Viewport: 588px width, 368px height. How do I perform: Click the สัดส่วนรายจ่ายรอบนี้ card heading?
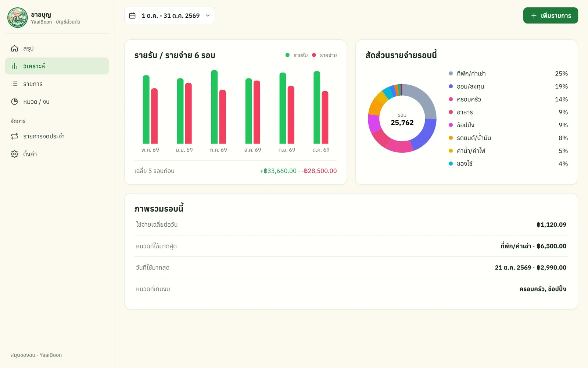tap(401, 55)
